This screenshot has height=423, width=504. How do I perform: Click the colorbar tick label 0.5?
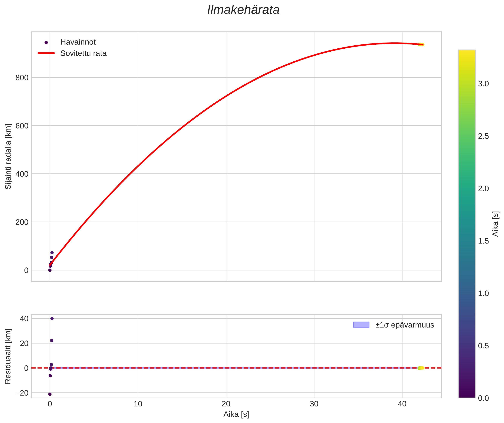point(483,346)
